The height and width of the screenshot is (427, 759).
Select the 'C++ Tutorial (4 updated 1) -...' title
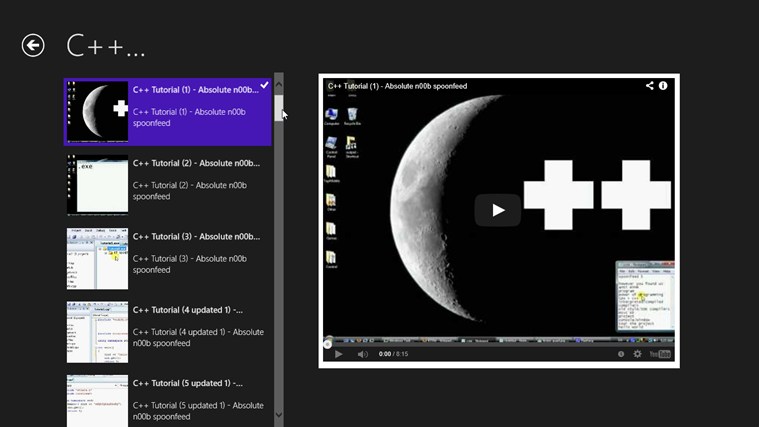188,310
